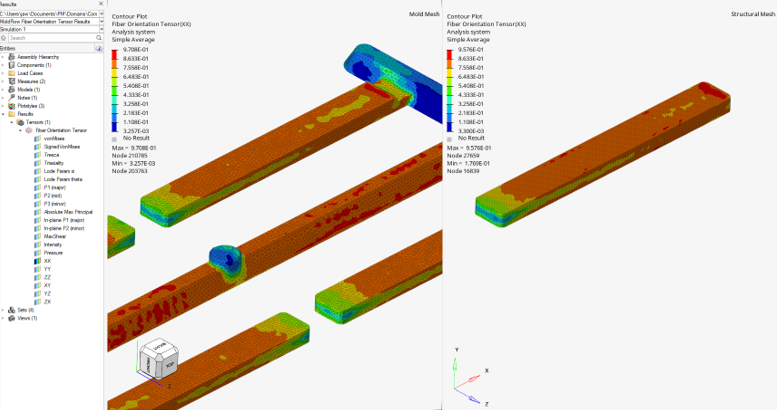777x410 pixels.
Task: Collapse the Results node
Action: pos(3,114)
